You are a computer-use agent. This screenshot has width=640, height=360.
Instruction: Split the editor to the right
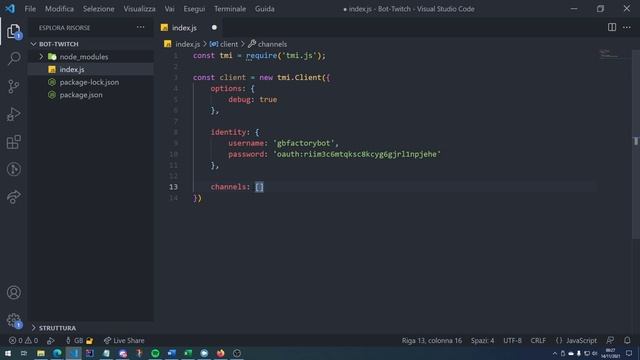click(x=611, y=27)
